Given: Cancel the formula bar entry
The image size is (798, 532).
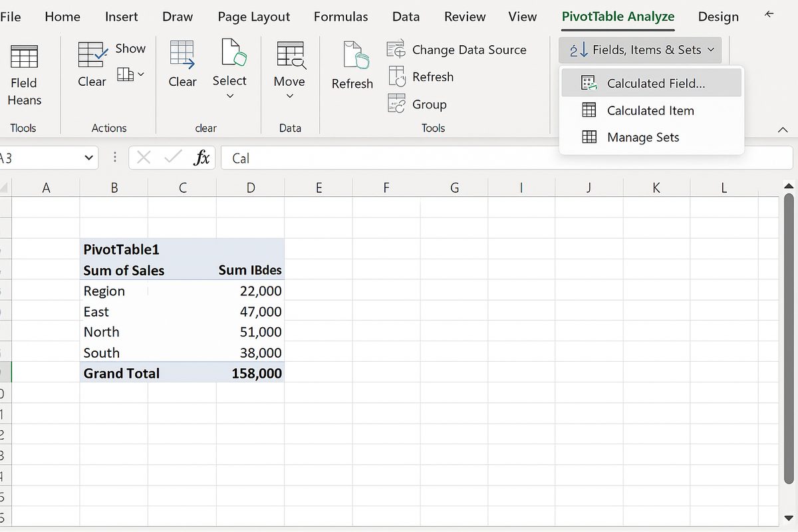Looking at the screenshot, I should [144, 158].
